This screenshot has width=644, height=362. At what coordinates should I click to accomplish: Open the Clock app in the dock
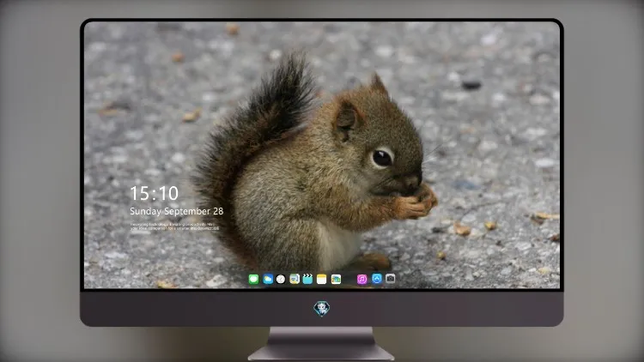[281, 279]
